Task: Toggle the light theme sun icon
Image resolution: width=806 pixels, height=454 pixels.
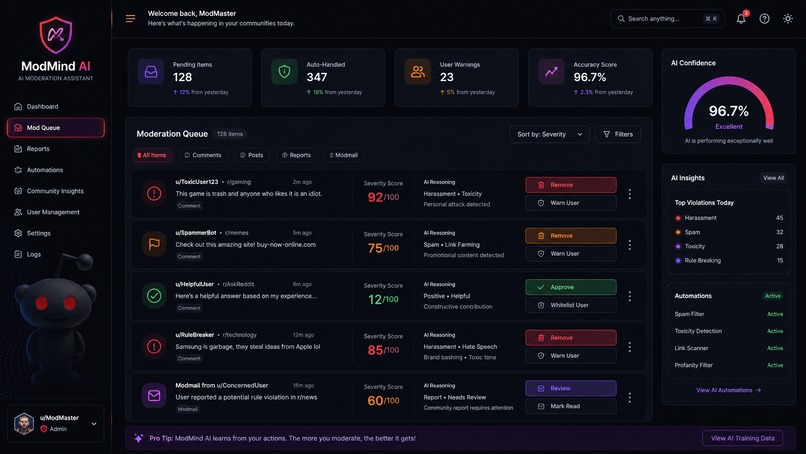Action: (x=787, y=19)
